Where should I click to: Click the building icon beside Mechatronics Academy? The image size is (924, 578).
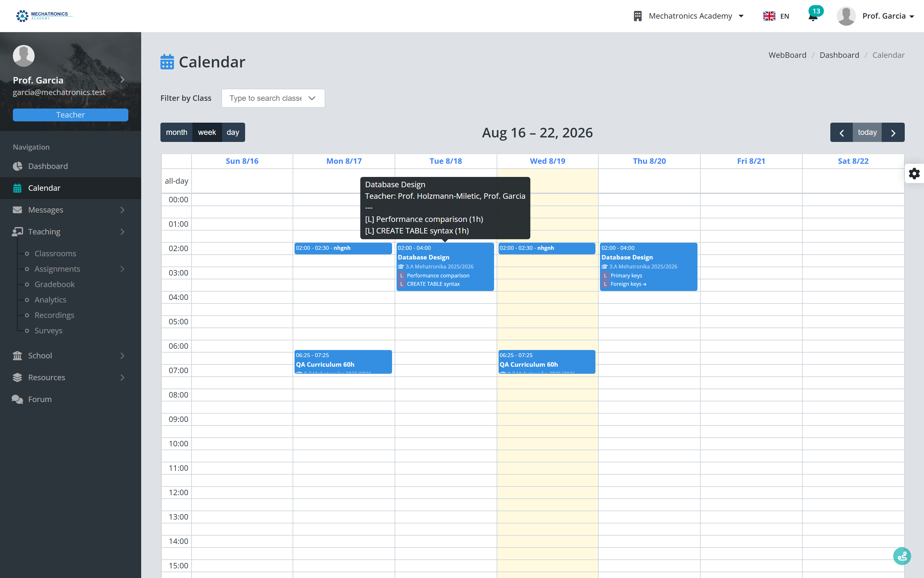tap(637, 16)
